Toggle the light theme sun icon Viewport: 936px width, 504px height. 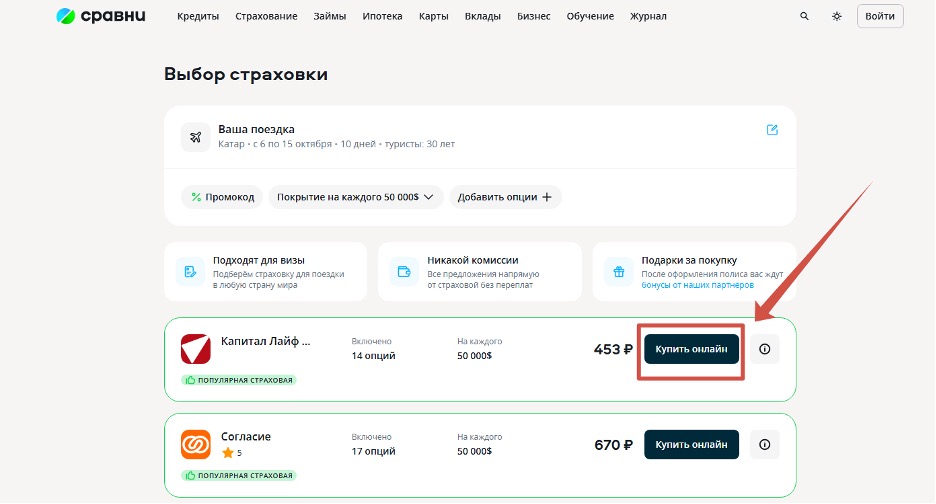pyautogui.click(x=836, y=16)
